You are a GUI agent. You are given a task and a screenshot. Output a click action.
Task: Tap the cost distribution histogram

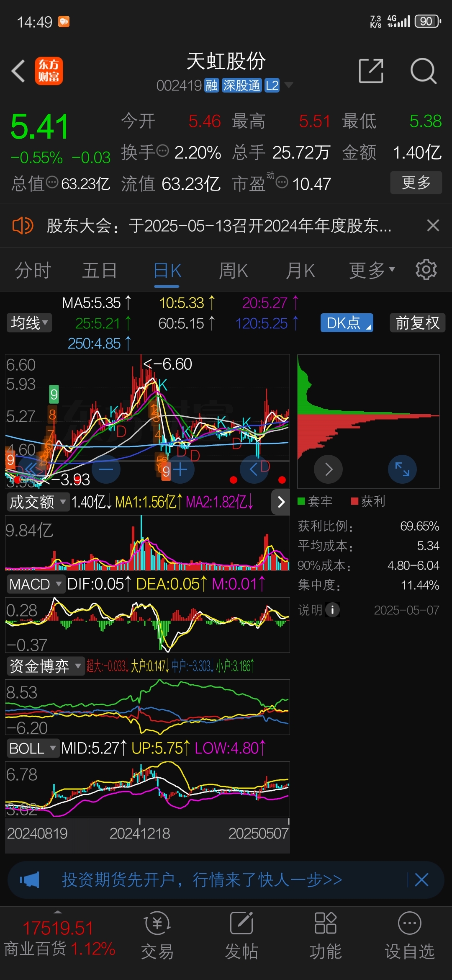[368, 421]
